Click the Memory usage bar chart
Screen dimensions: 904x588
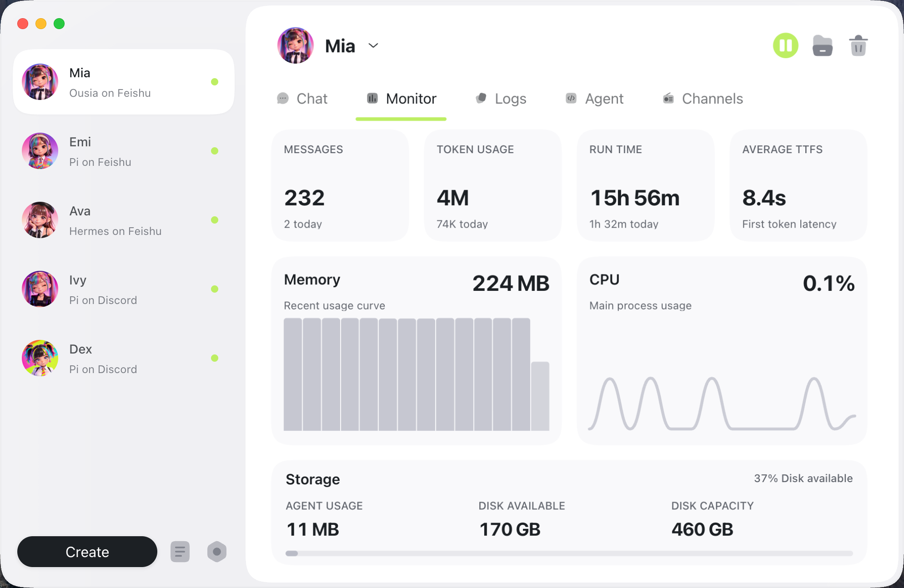coord(417,374)
